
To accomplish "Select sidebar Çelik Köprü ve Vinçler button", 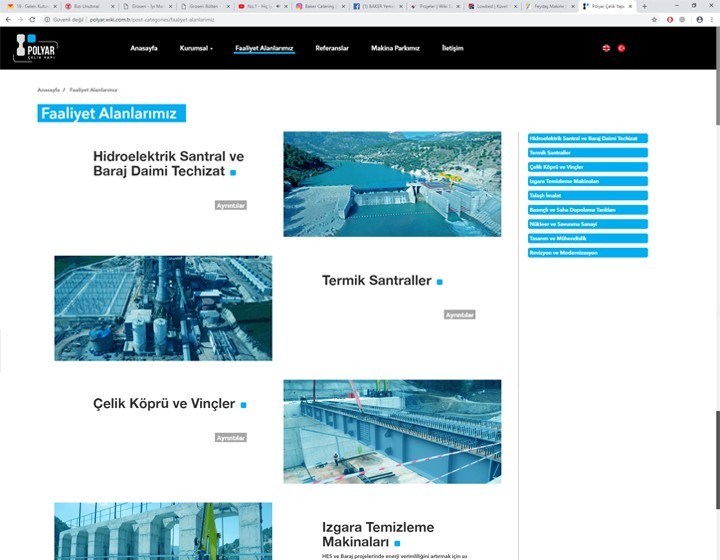I will (588, 167).
